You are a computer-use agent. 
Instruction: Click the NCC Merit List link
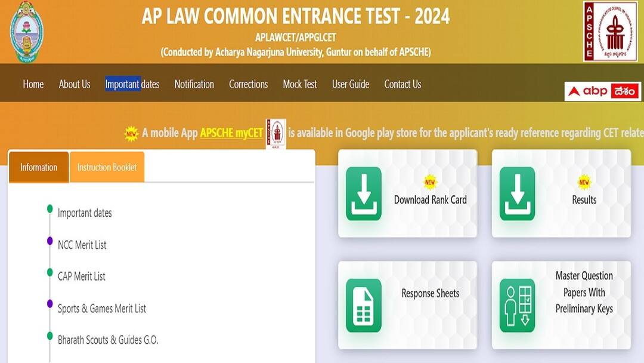coord(82,245)
